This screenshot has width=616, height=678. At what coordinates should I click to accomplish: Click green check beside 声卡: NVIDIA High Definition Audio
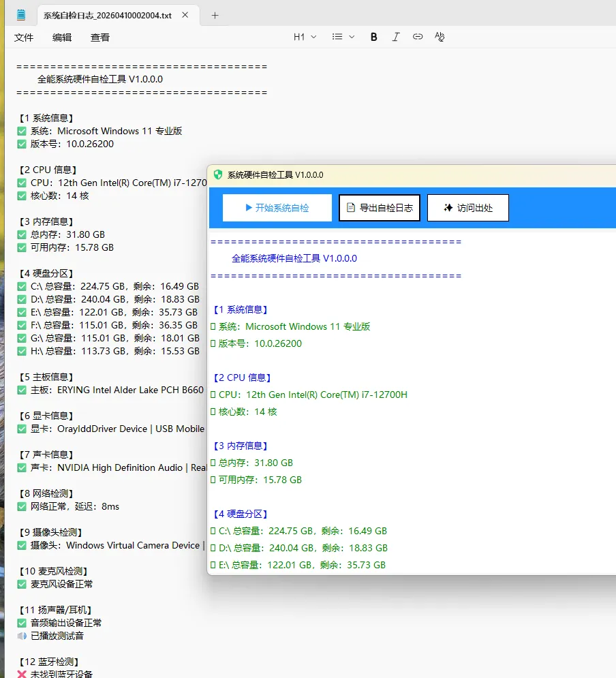22,468
